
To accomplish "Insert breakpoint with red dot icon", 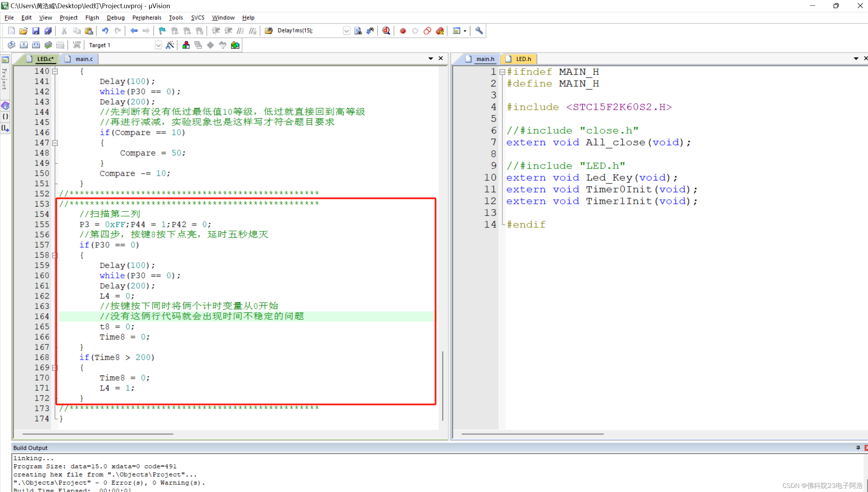I will (403, 31).
